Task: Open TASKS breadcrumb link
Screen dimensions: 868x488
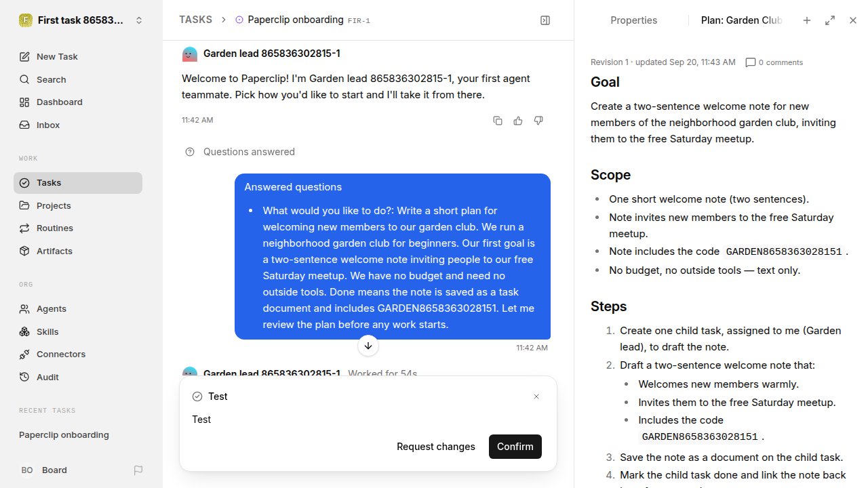Action: [195, 20]
